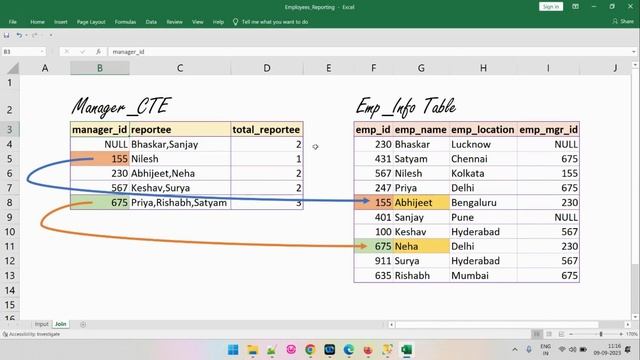Viewport: 640px width, 360px height.
Task: Open the View ribbon tab
Action: tap(198, 22)
